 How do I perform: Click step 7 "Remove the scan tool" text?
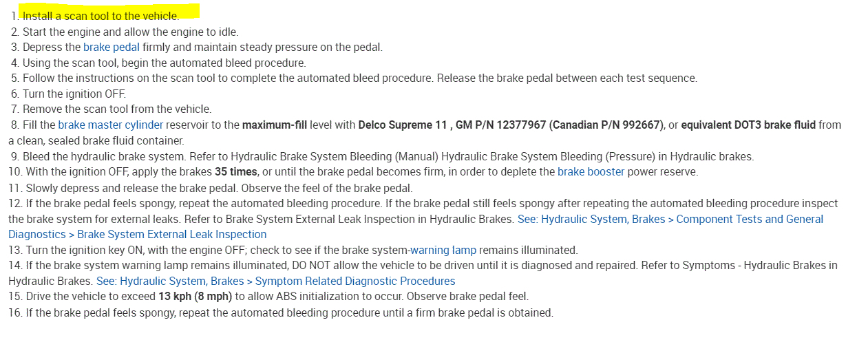point(116,109)
